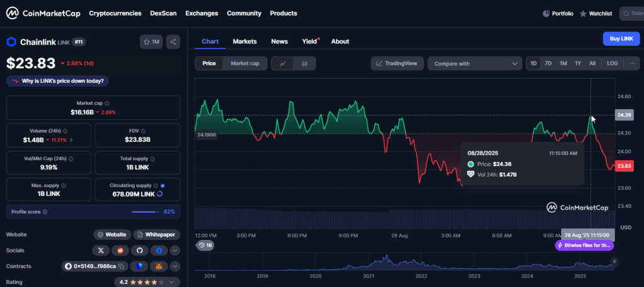Image resolution: width=644 pixels, height=287 pixels.
Task: Click the search box in header
Action: (631, 14)
